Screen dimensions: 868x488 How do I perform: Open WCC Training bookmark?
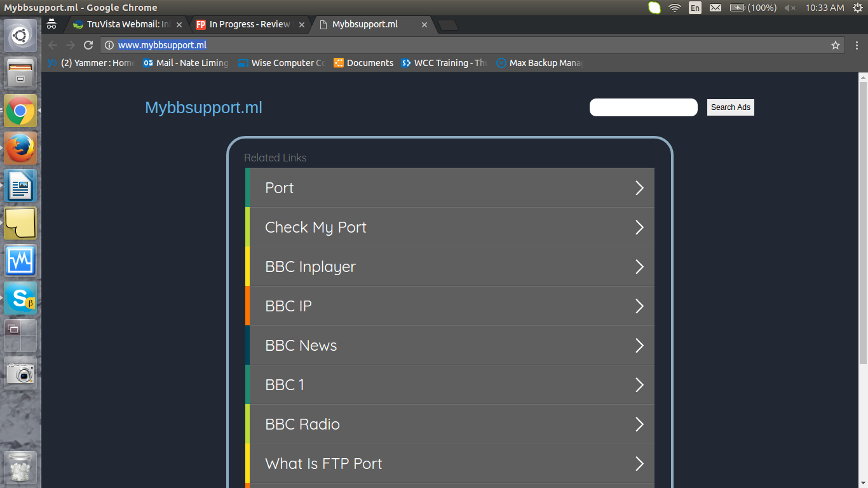pyautogui.click(x=444, y=63)
